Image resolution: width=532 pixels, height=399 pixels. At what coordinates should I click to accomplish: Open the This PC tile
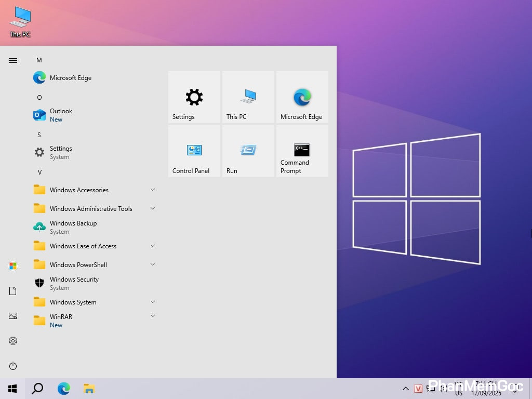[x=248, y=98]
